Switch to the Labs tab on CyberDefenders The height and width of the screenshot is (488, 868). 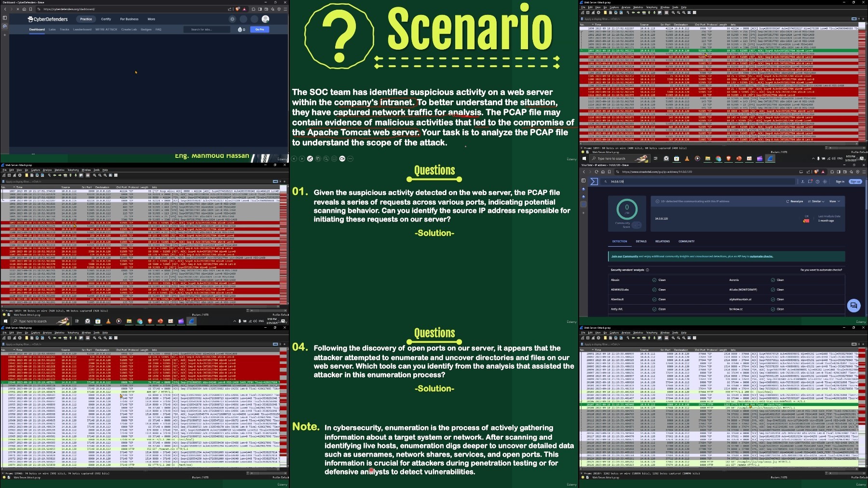coord(52,29)
